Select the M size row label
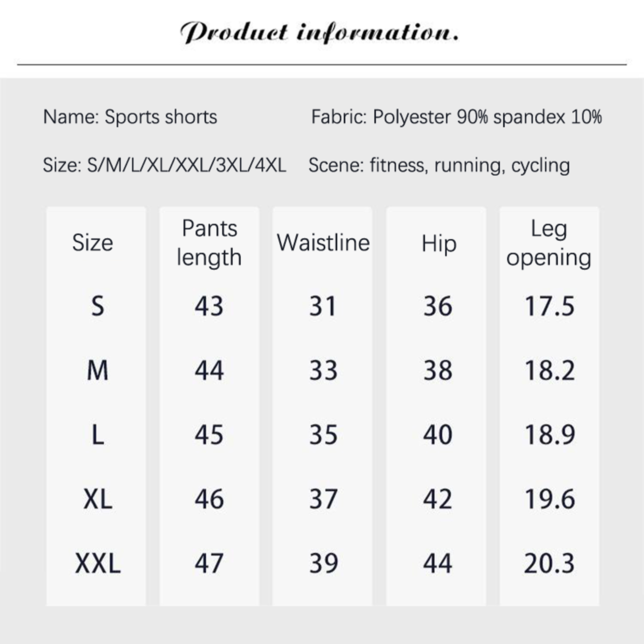 [97, 370]
